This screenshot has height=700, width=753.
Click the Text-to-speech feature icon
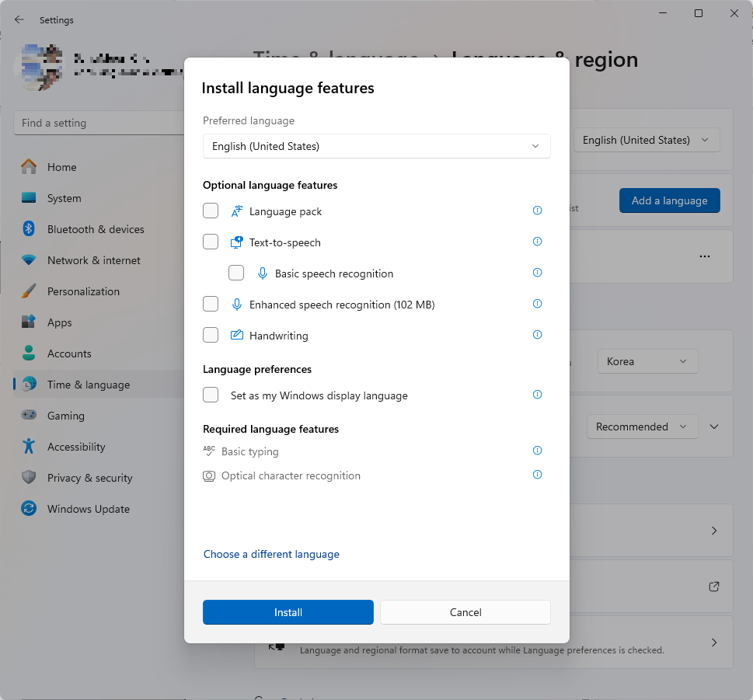(237, 242)
